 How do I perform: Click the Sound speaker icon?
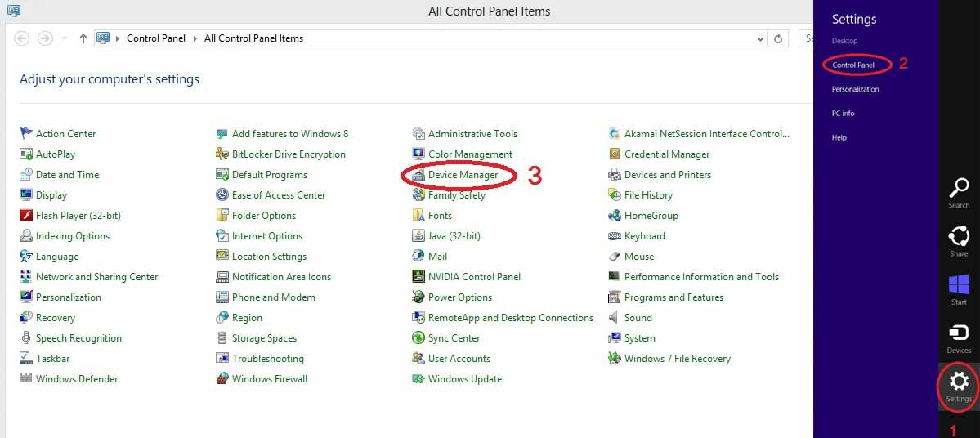(x=614, y=317)
